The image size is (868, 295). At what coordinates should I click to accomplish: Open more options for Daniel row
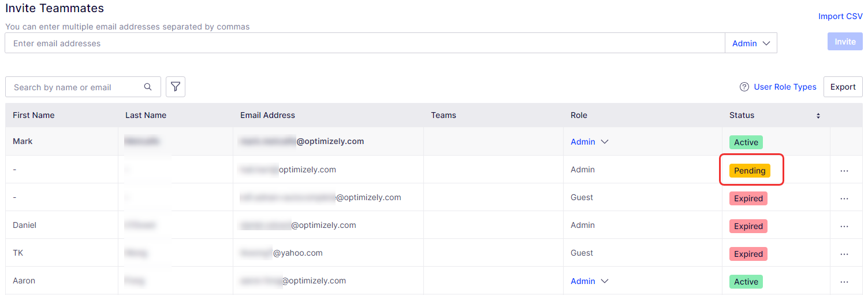tap(844, 226)
